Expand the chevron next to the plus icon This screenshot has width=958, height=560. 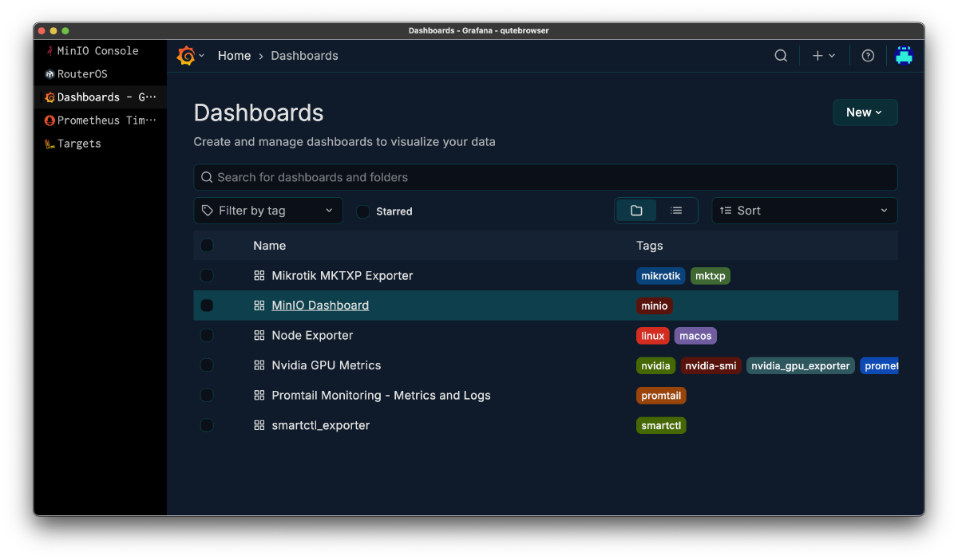click(x=831, y=55)
